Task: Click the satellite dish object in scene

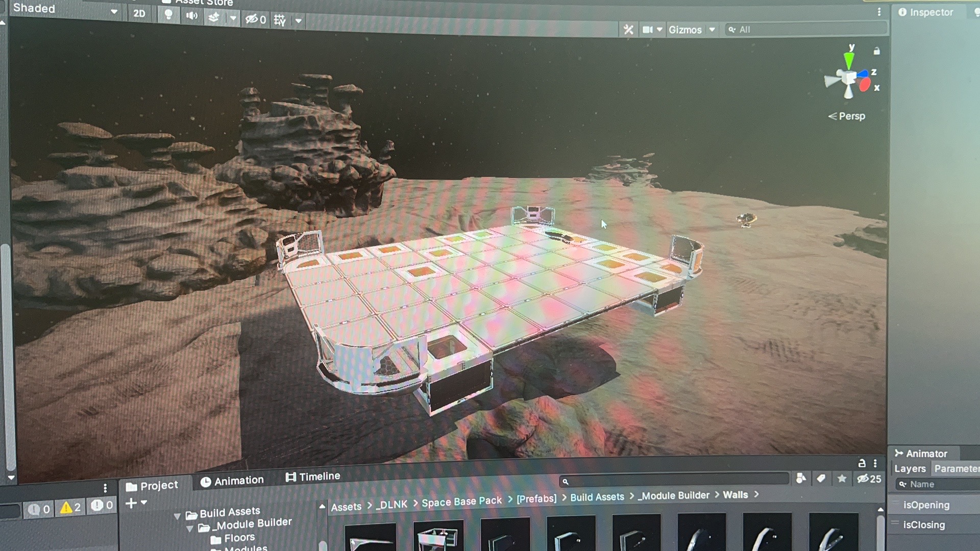Action: tap(746, 220)
